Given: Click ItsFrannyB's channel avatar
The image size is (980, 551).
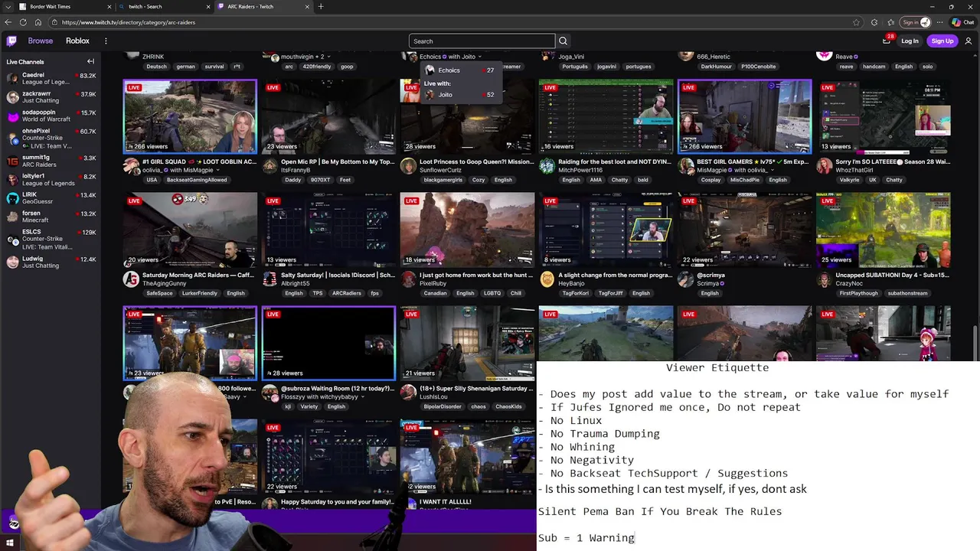Looking at the screenshot, I should point(269,166).
